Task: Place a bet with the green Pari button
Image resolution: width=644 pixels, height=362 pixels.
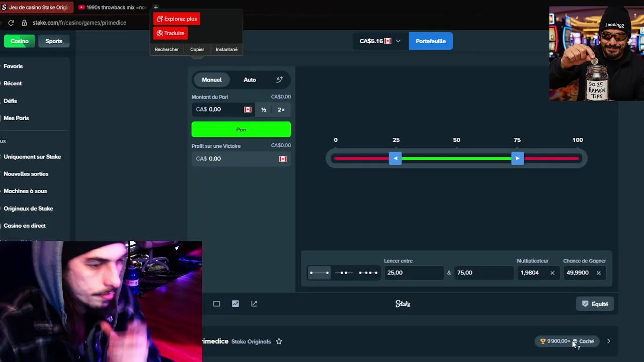Action: 241,129
